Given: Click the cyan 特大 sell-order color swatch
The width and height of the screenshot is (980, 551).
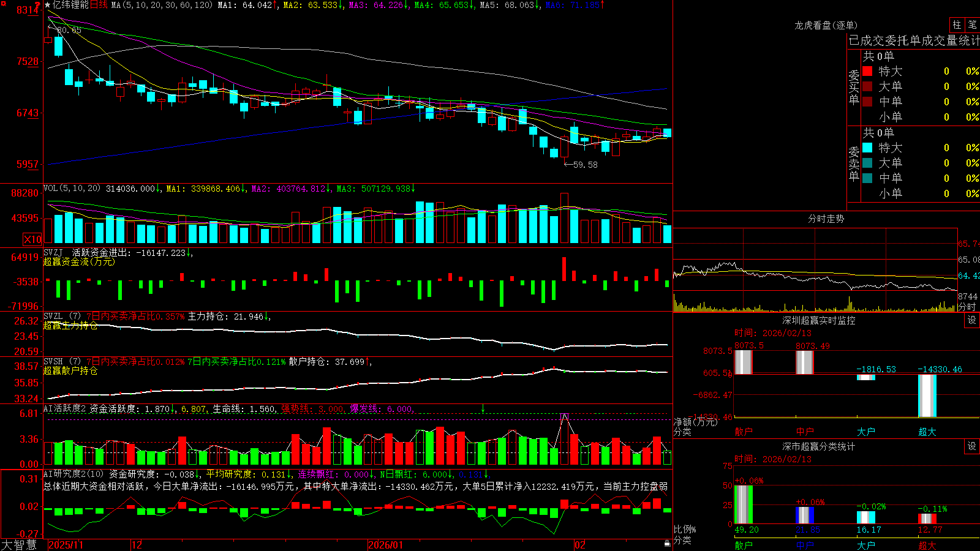Looking at the screenshot, I should point(867,148).
